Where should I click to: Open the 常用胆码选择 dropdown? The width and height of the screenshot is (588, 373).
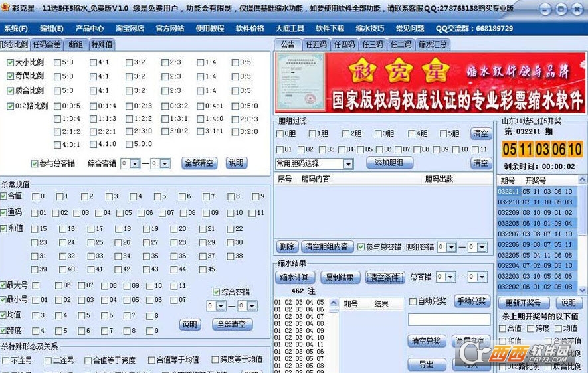point(348,164)
